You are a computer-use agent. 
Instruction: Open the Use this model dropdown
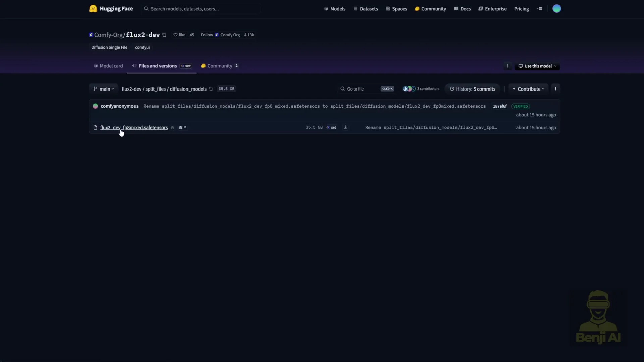(x=537, y=66)
